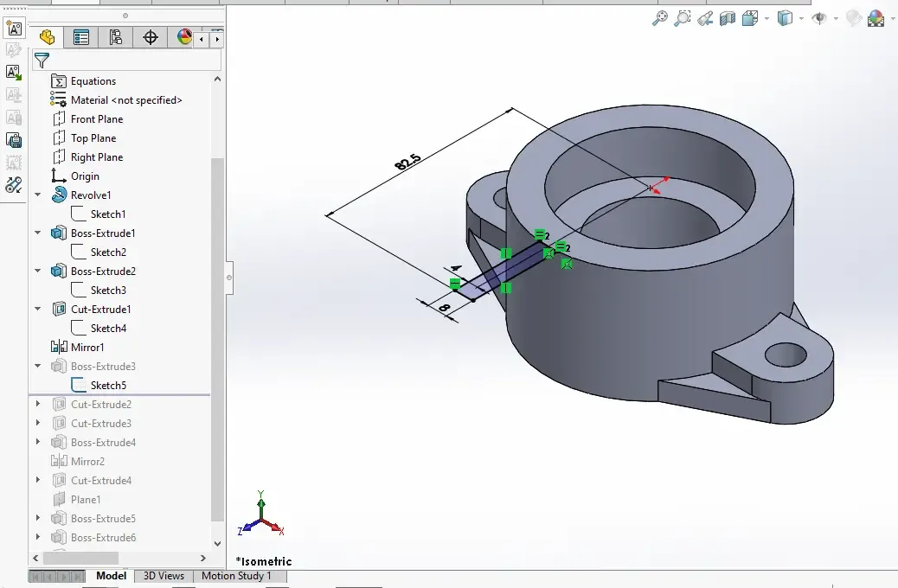Switch to the PropertyManager tab
Viewport: 898px width, 588px height.
tap(81, 38)
